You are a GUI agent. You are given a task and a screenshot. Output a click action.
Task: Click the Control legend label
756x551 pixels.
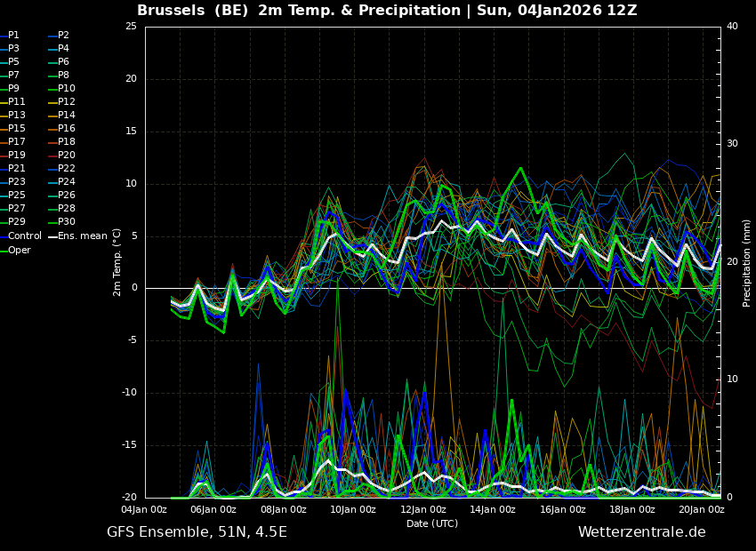pyautogui.click(x=25, y=236)
